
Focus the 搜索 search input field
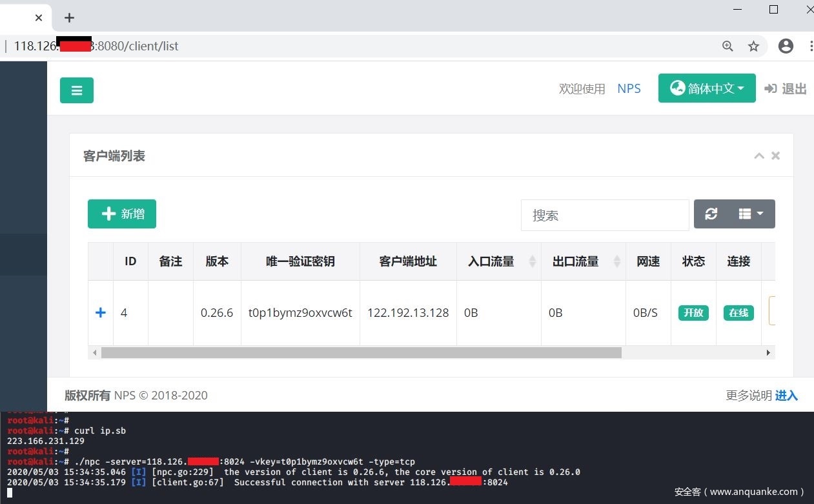[x=605, y=215]
